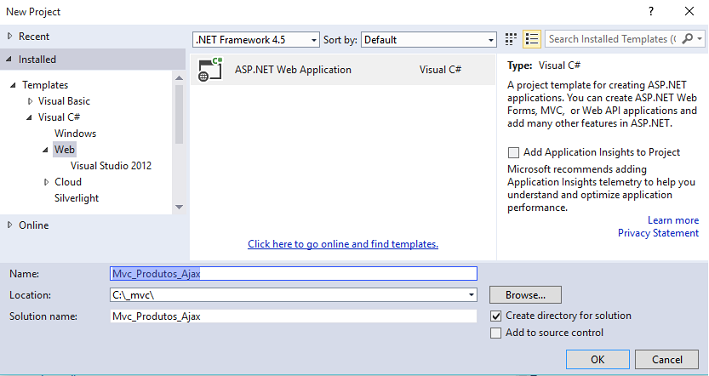
Task: Uncheck Create directory for solution
Action: point(496,316)
